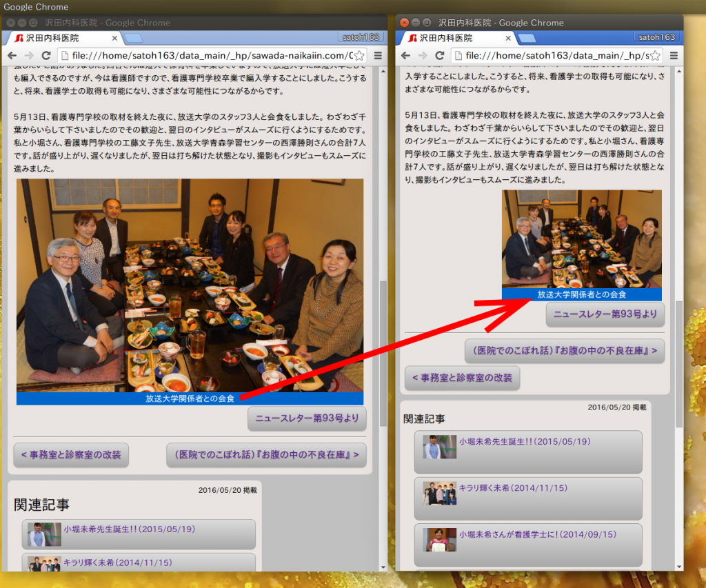Click the reload icon in left Chrome window
Image resolution: width=706 pixels, height=588 pixels.
45,55
